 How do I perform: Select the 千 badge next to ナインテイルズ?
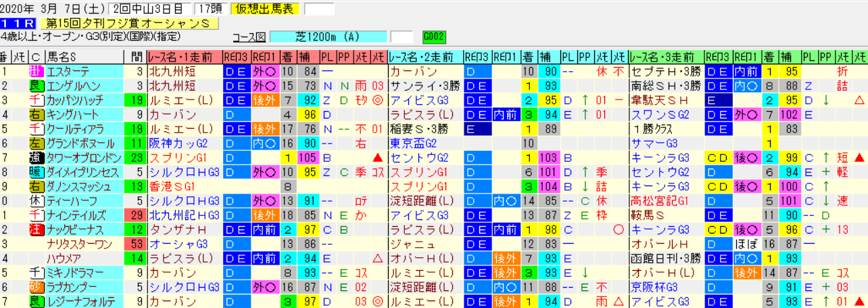point(36,215)
